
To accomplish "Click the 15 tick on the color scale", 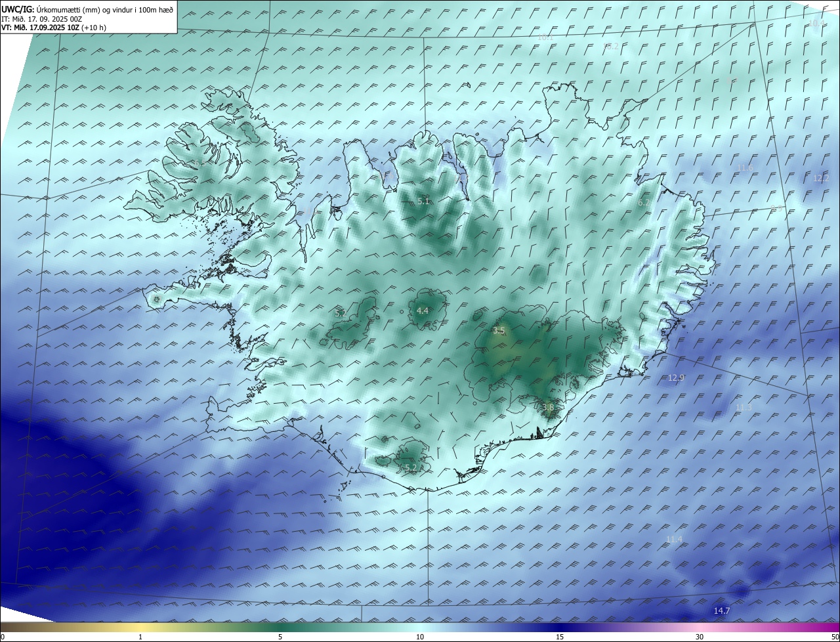I will (x=560, y=637).
